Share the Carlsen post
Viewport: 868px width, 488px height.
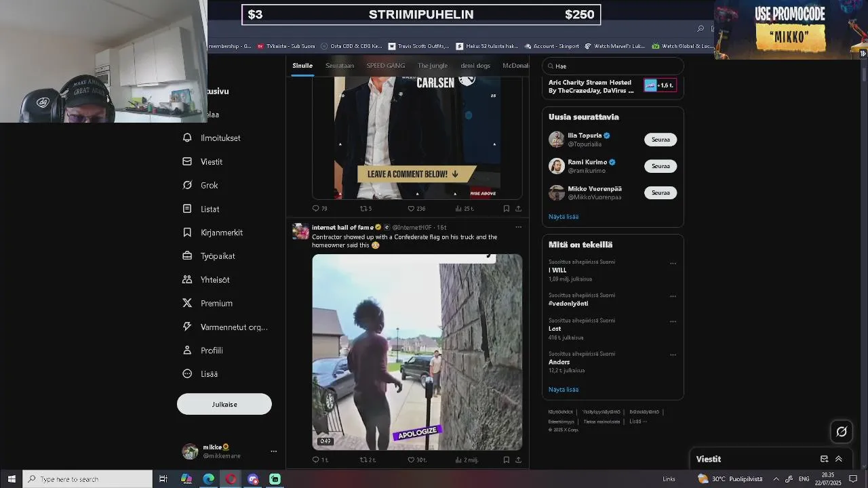coord(518,209)
